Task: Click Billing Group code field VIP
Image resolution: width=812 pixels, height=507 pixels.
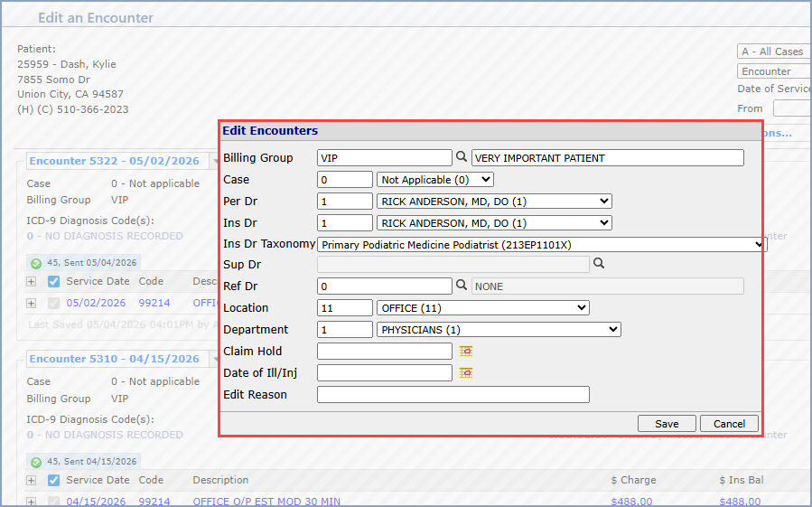Action: (x=384, y=157)
